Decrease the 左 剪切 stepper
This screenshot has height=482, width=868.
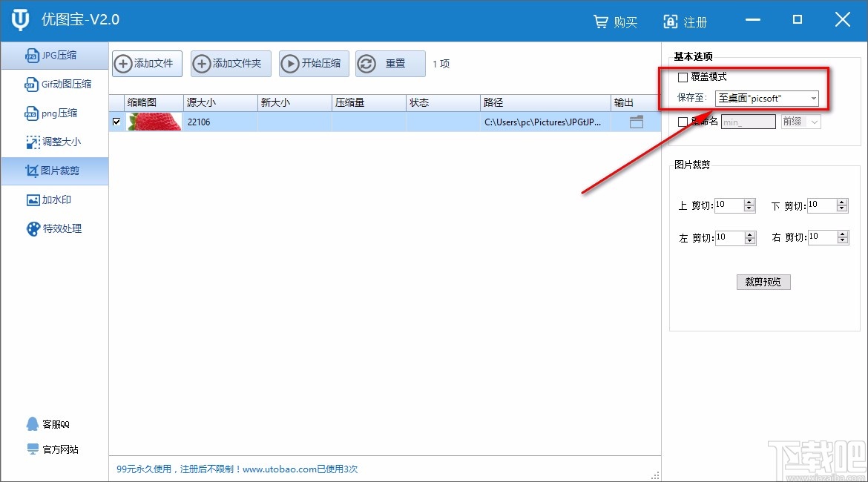[x=750, y=241]
